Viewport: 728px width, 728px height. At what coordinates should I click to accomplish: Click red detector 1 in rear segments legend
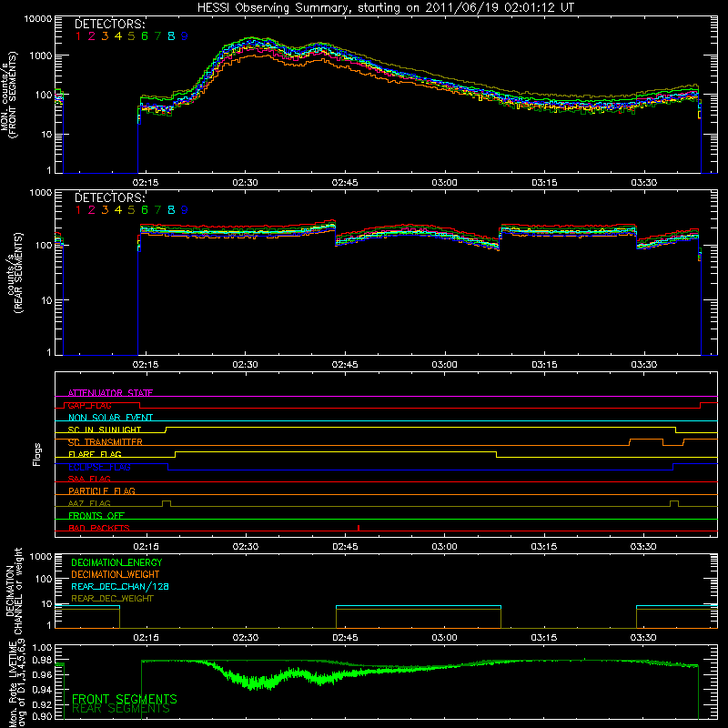click(78, 210)
